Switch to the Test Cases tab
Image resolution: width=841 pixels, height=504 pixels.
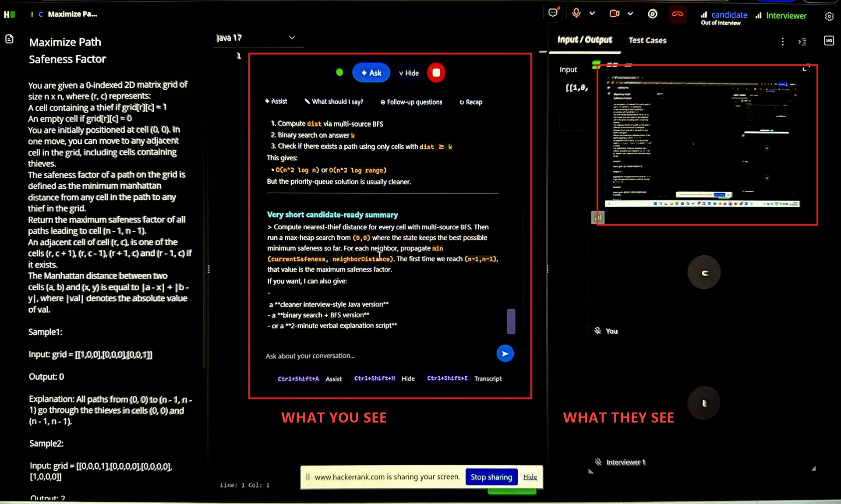tap(647, 40)
